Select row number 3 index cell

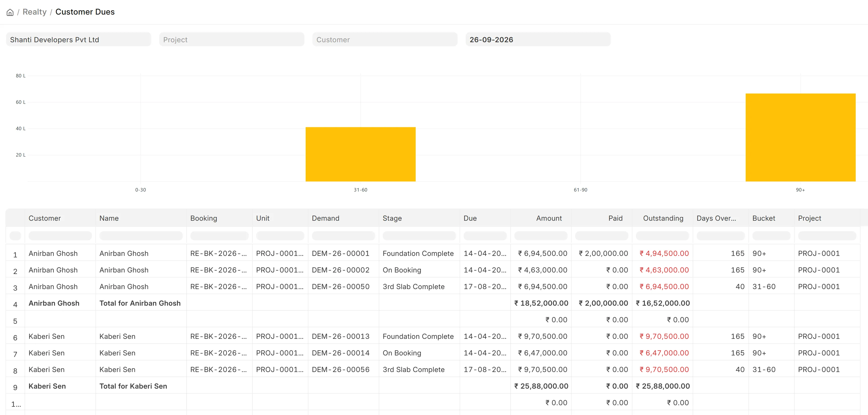[x=15, y=288]
